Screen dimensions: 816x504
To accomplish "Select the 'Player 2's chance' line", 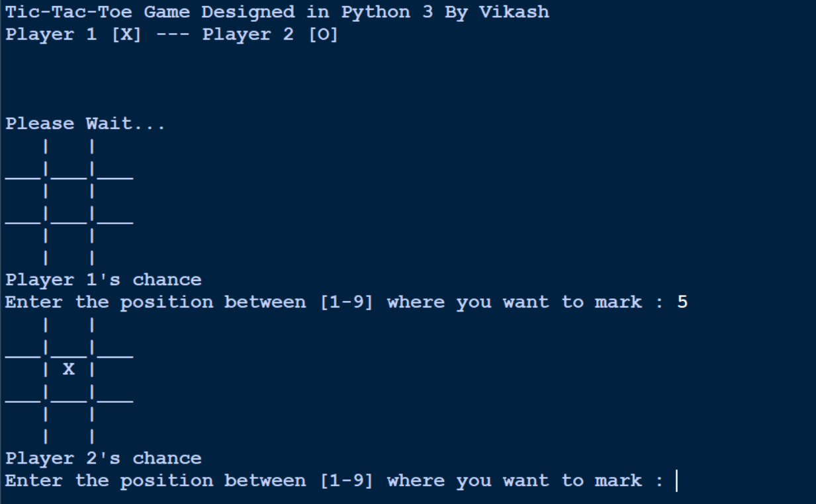I will tap(103, 458).
